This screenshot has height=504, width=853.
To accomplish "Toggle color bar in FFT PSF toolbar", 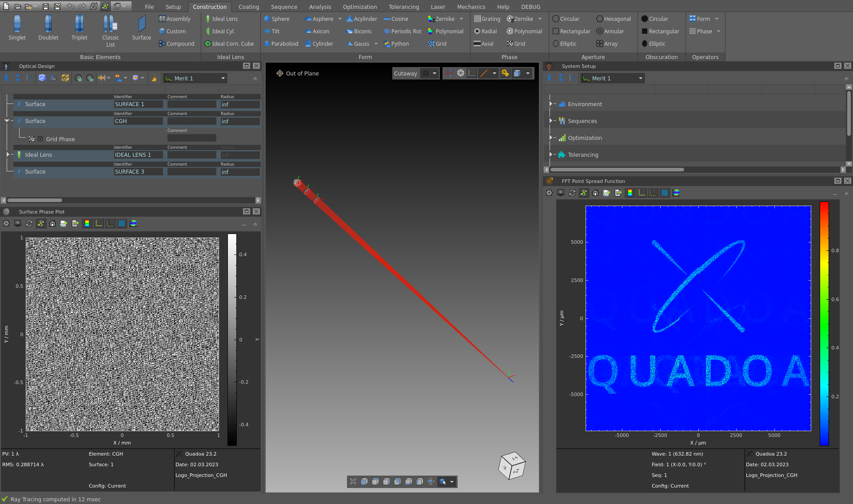I will pos(630,193).
